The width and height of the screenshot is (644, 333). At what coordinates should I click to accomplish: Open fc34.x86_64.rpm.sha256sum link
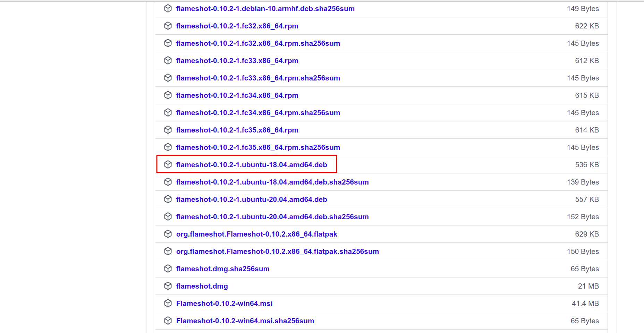(x=258, y=113)
